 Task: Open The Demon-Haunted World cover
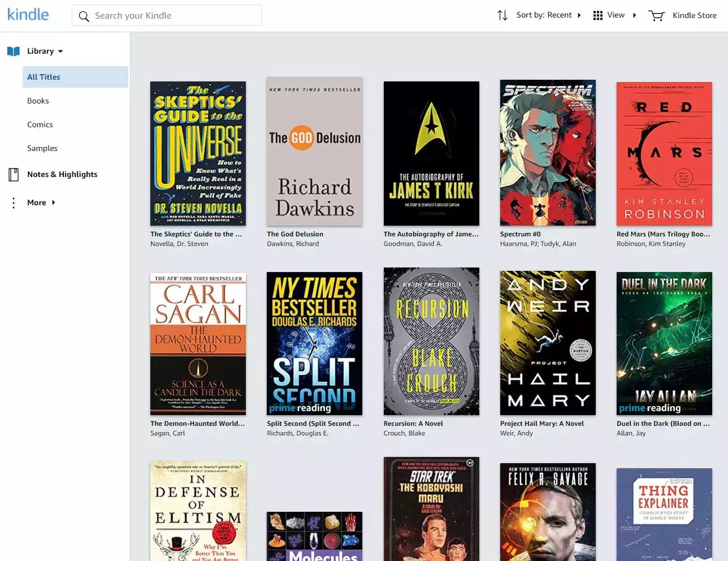tap(198, 344)
